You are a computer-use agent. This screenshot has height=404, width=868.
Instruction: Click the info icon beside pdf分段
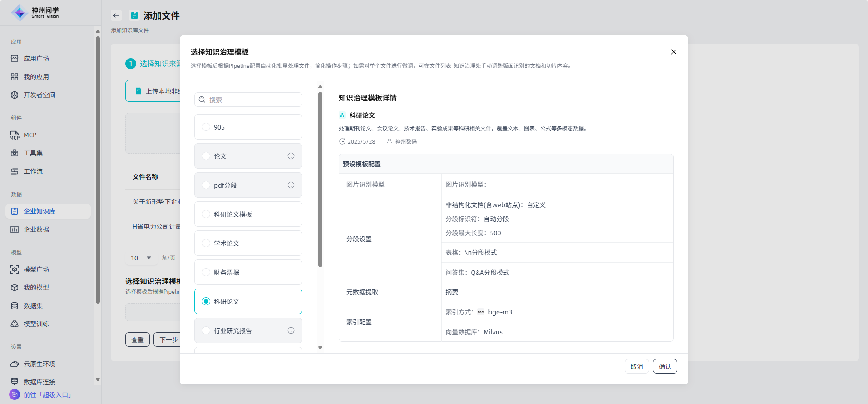(x=291, y=185)
